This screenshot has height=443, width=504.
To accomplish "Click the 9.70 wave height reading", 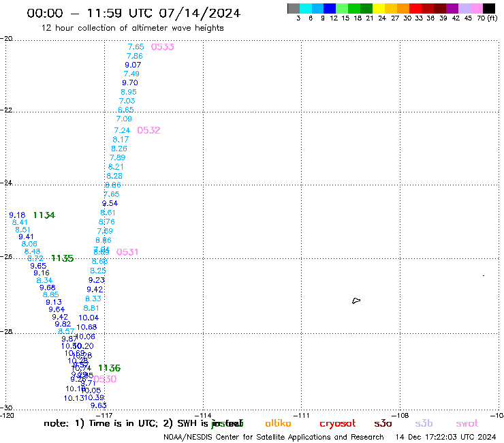I will tap(130, 83).
